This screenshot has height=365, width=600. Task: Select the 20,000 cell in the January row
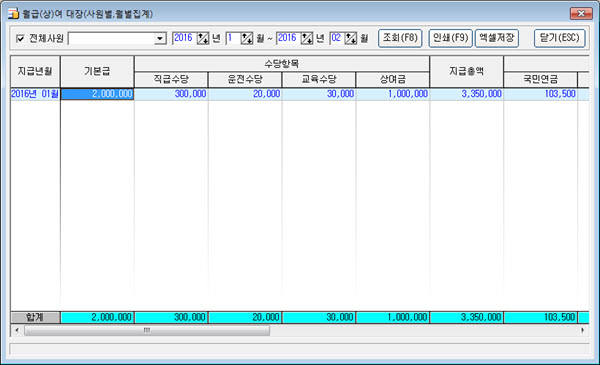point(245,94)
